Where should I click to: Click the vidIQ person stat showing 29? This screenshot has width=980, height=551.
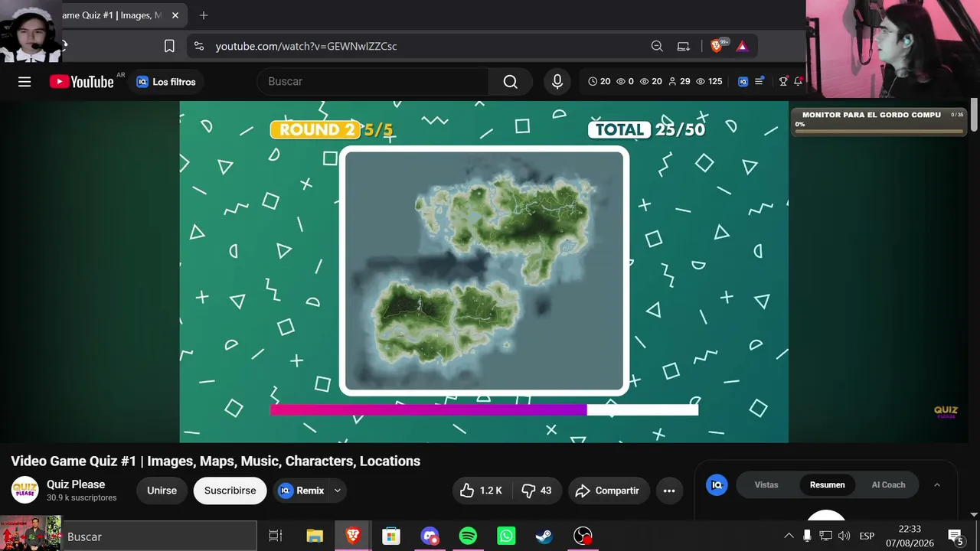coord(679,81)
